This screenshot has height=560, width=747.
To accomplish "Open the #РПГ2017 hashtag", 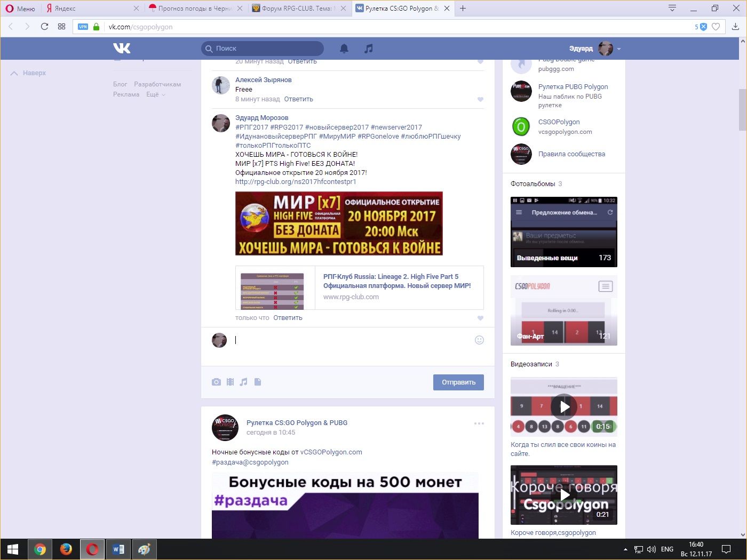I will tap(252, 127).
